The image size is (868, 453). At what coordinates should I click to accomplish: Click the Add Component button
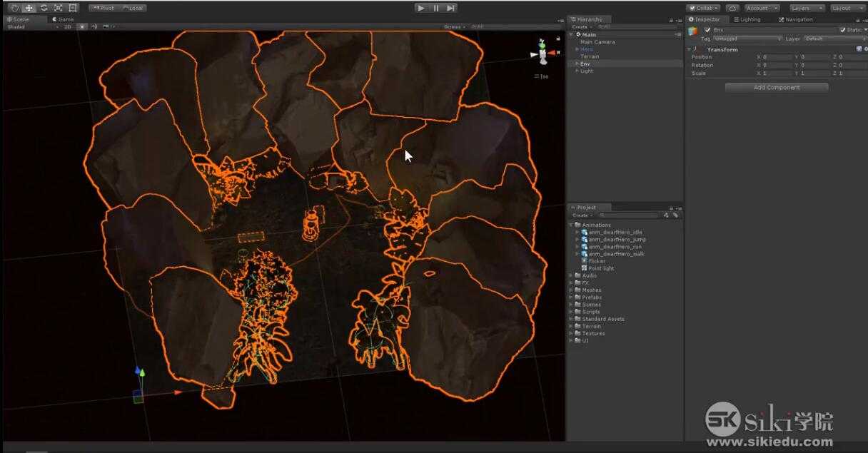coord(777,88)
